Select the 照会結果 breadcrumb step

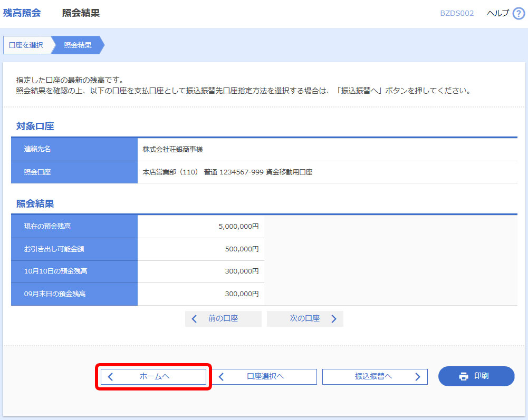click(x=78, y=45)
